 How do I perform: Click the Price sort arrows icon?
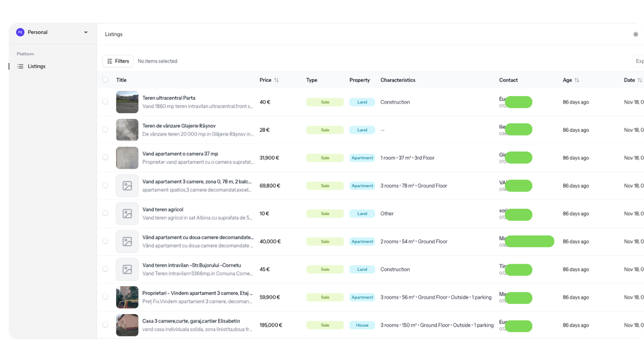[x=276, y=80]
